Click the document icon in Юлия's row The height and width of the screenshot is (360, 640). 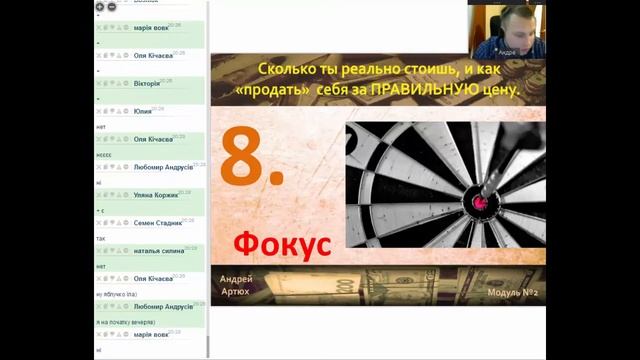point(105,111)
